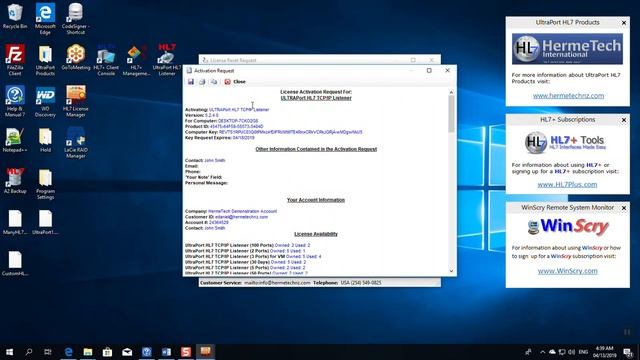Open UltraPort Products folder on desktop
The width and height of the screenshot is (640, 360).
point(45,60)
